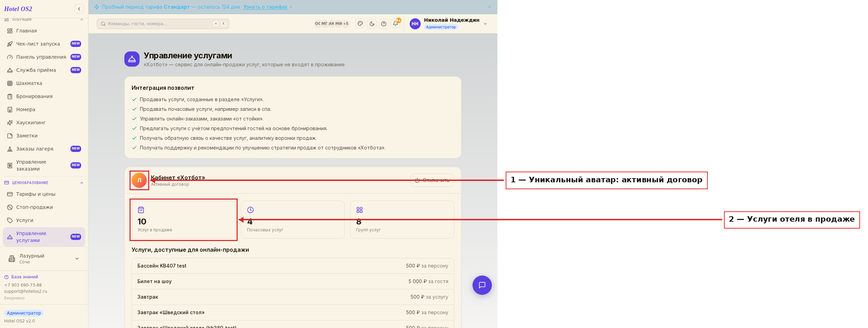Screen dimensions: 868x328
Task: Open the color theme palette
Action: tap(360, 24)
